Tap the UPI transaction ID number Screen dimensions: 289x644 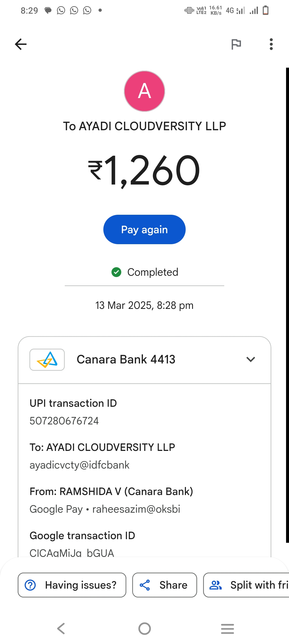pyautogui.click(x=64, y=421)
